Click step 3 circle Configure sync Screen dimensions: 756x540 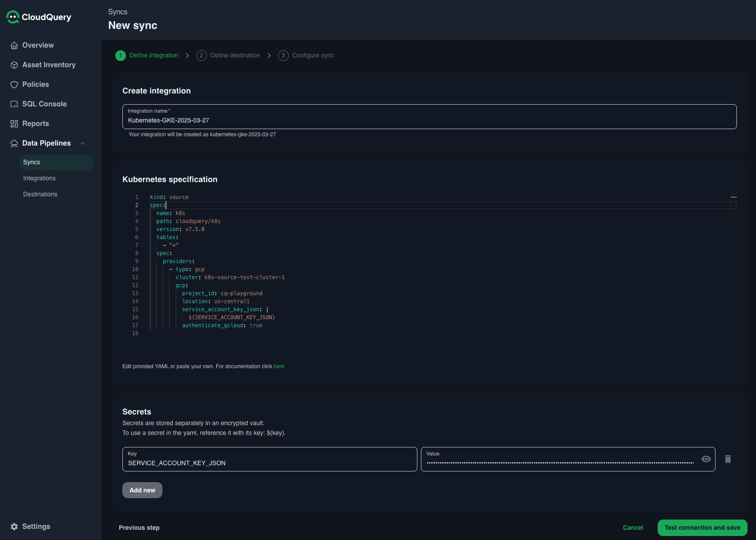(283, 56)
